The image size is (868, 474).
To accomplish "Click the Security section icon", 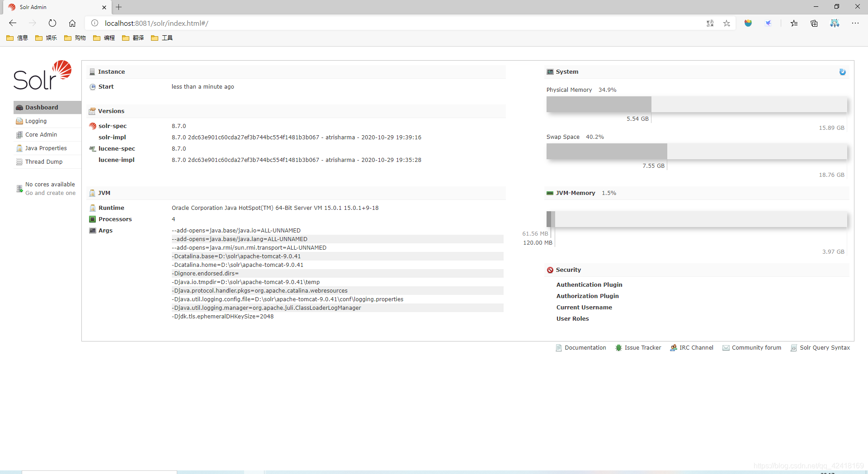I will point(550,270).
